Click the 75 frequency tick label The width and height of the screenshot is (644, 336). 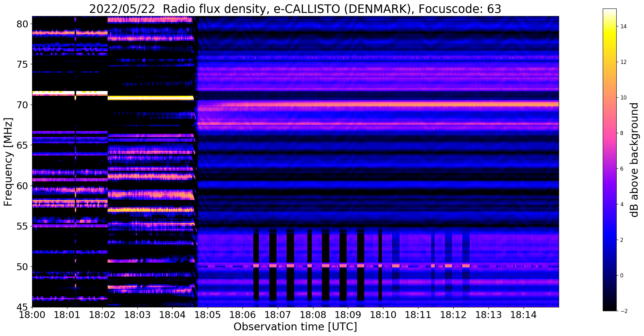[23, 64]
